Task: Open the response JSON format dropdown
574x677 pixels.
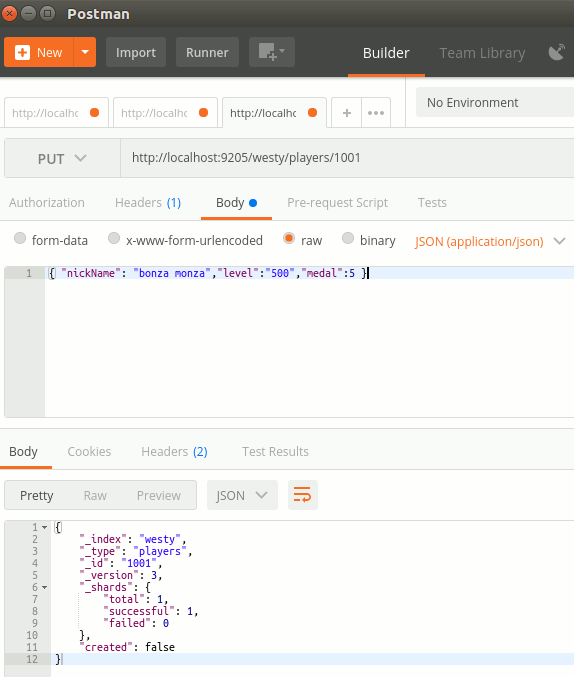Action: 242,495
